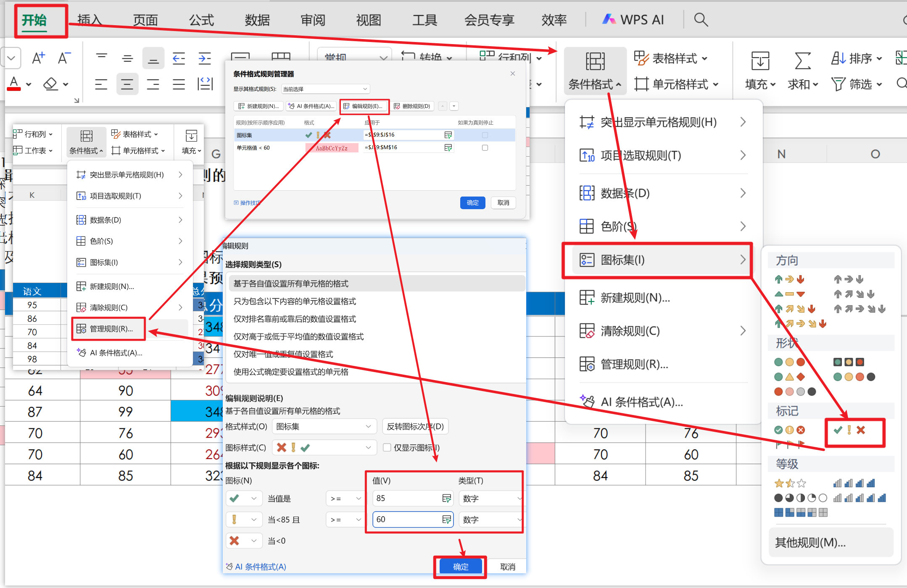
Task: Click the Fill (填充) icon in the ribbon
Action: tap(760, 61)
